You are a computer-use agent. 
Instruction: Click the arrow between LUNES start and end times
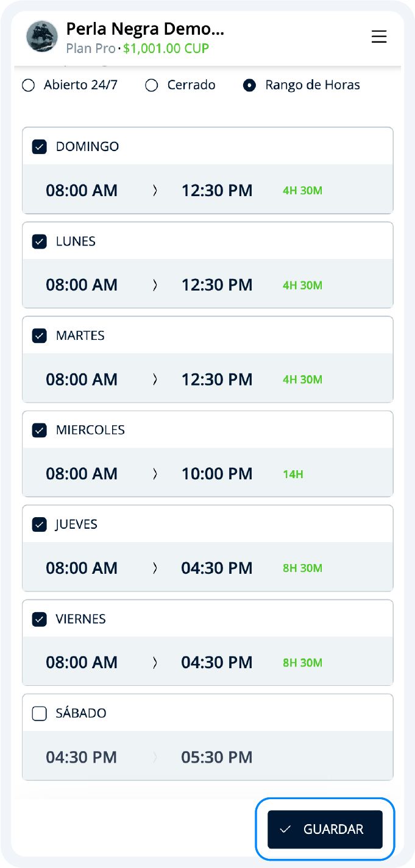coord(155,284)
